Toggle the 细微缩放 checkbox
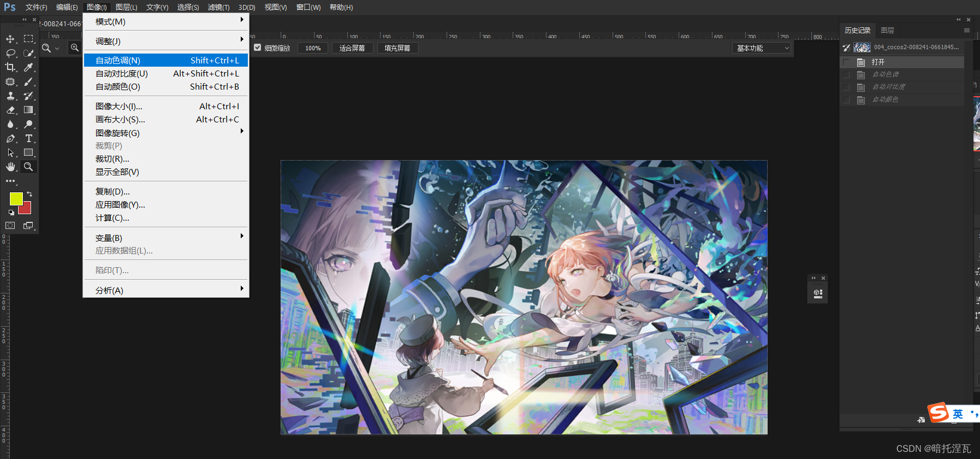This screenshot has width=980, height=459. point(258,48)
